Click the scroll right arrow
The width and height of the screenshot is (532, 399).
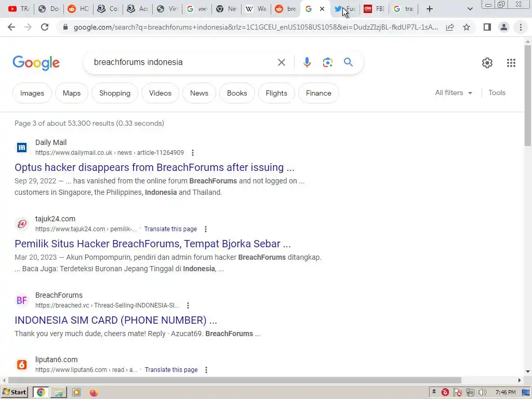tap(520, 380)
